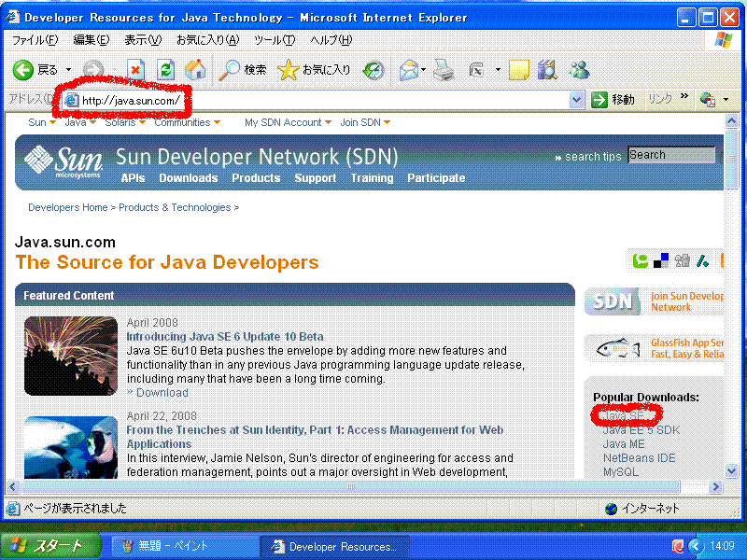Open Introducing Java SE 6 Update 10 Beta

click(225, 337)
